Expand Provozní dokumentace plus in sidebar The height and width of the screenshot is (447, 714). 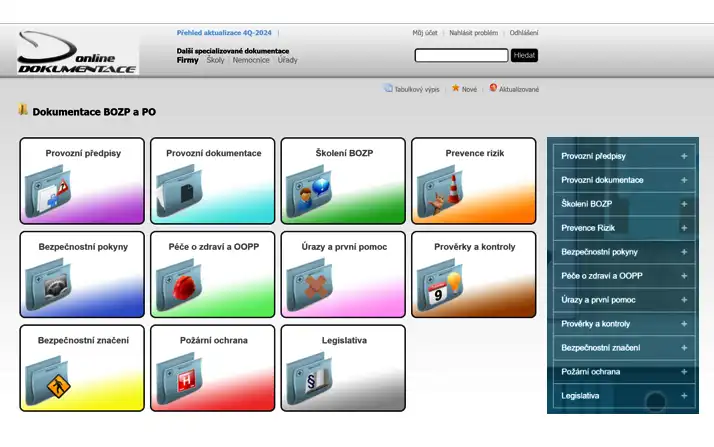click(x=684, y=180)
